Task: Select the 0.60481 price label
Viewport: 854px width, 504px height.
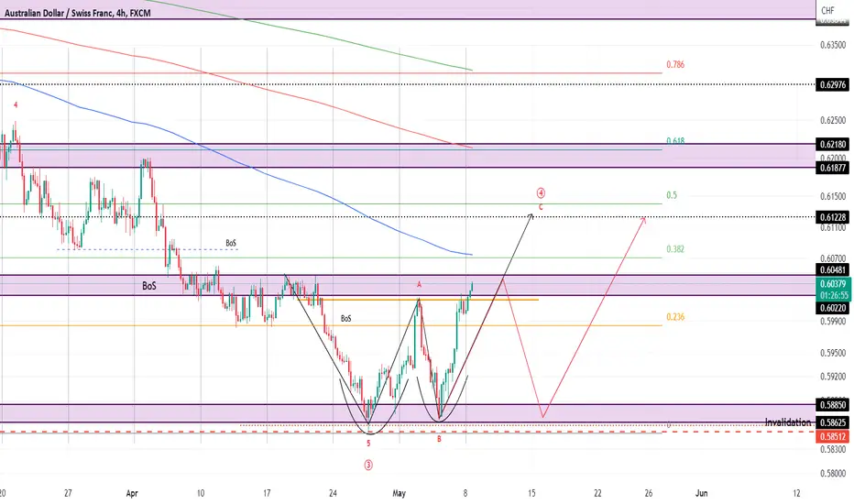Action: pos(833,270)
